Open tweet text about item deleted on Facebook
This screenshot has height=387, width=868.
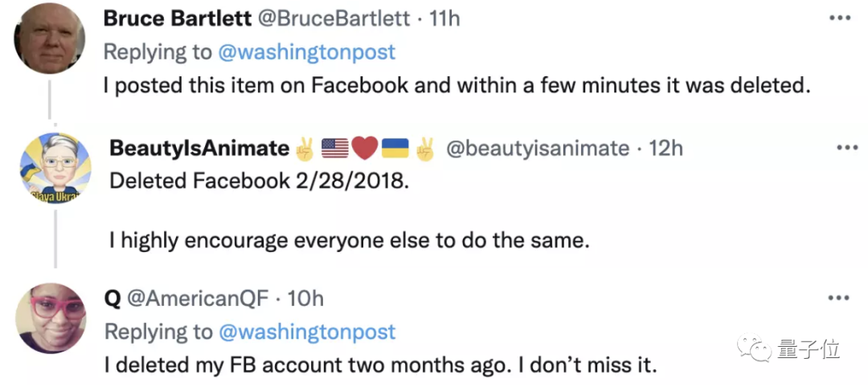click(457, 85)
